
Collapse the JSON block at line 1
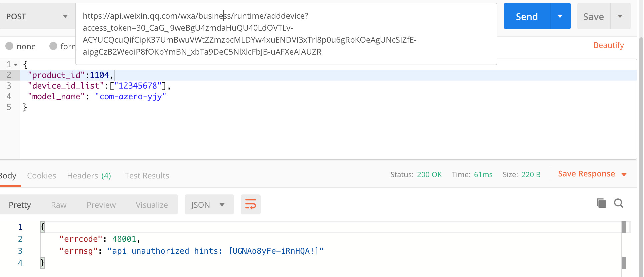[16, 65]
